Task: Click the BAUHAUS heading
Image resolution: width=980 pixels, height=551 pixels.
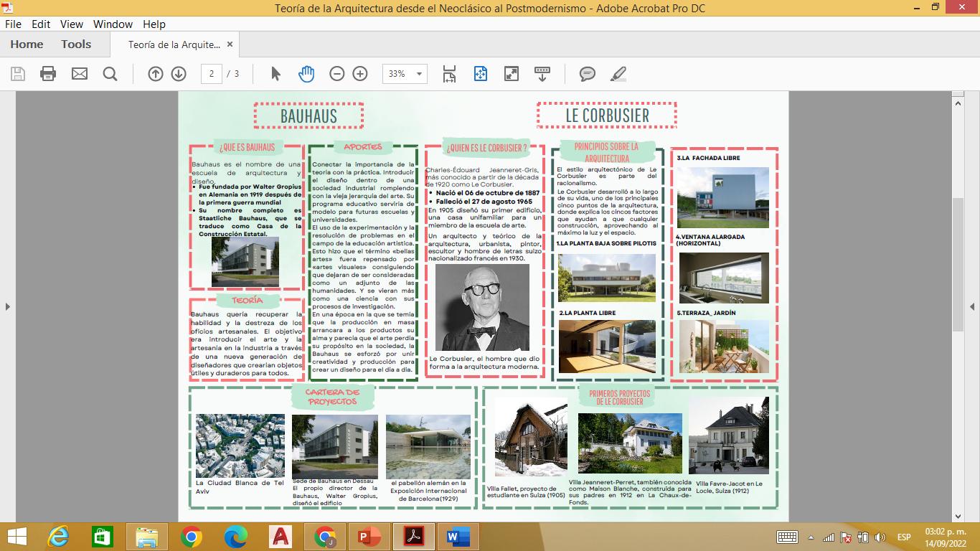Action: (x=308, y=116)
